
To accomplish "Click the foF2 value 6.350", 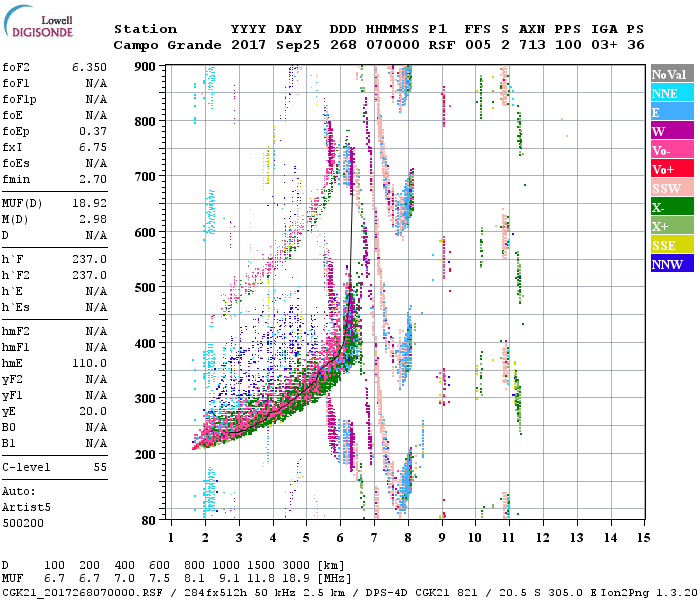I will [x=89, y=67].
